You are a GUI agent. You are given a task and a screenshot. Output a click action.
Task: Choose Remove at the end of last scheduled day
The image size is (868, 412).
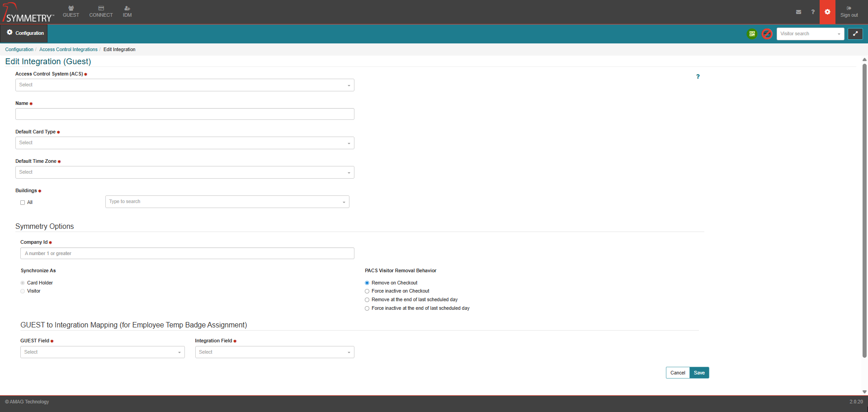tap(367, 300)
